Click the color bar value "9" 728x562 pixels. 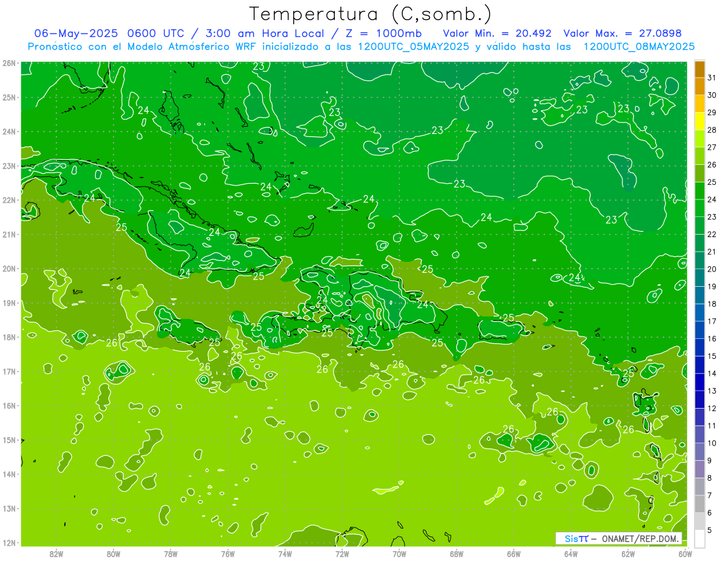[x=710, y=461]
